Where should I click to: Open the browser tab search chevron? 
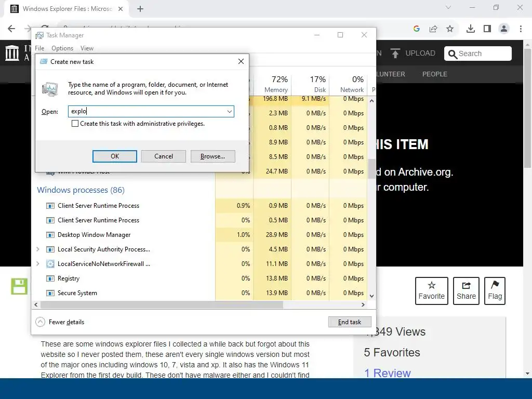tap(448, 7)
